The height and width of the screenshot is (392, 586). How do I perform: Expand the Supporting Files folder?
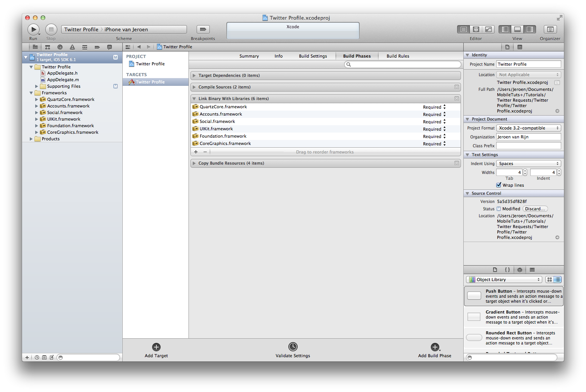click(37, 86)
